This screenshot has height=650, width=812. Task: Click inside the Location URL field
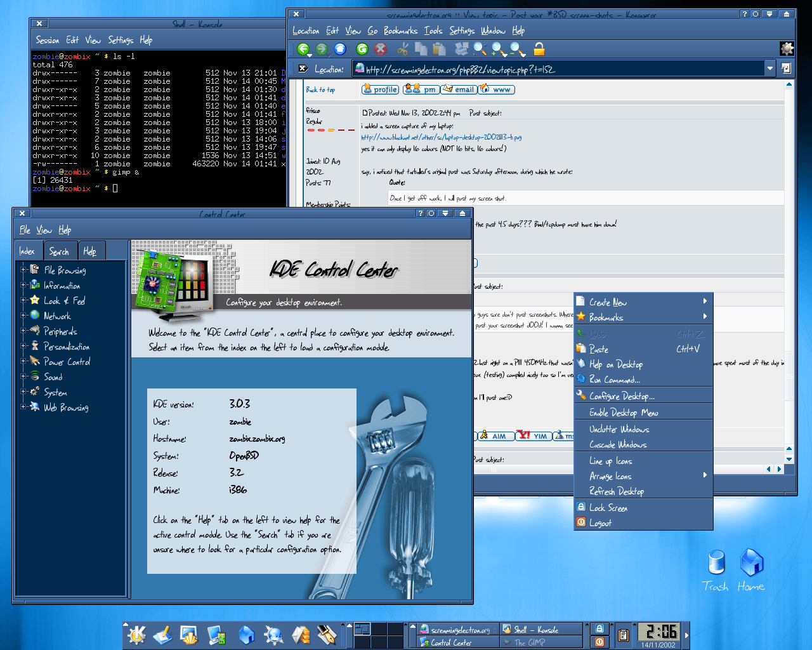tap(558, 69)
